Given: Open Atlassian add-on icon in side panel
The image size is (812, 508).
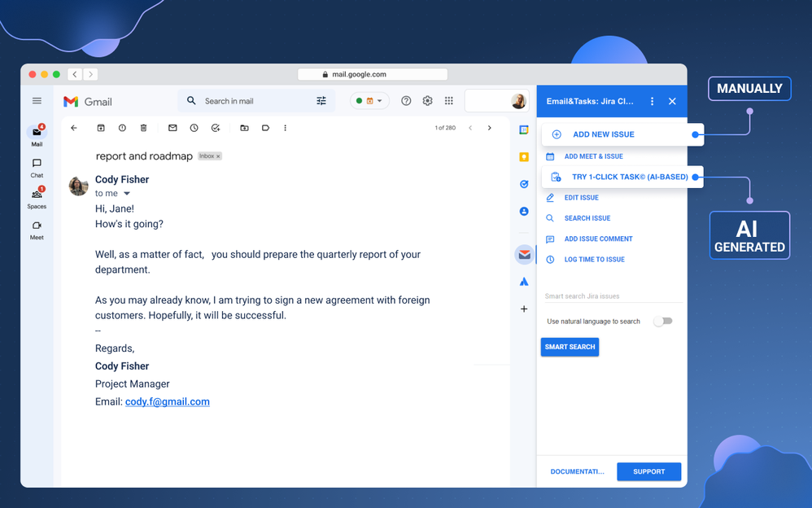Looking at the screenshot, I should click(x=524, y=282).
